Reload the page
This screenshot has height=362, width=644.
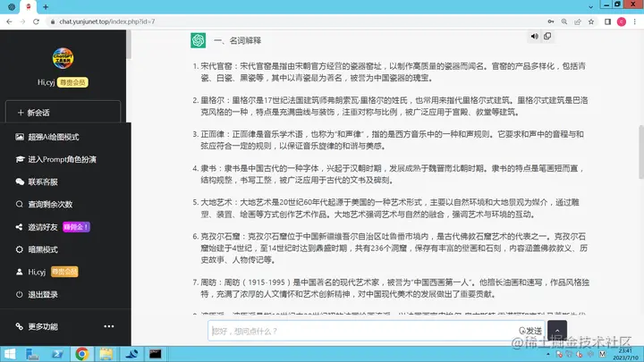(x=36, y=21)
